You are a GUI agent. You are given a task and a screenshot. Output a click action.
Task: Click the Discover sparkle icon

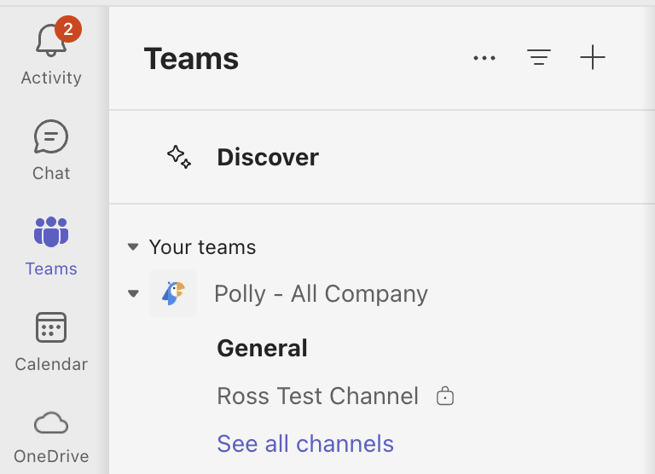pos(179,157)
